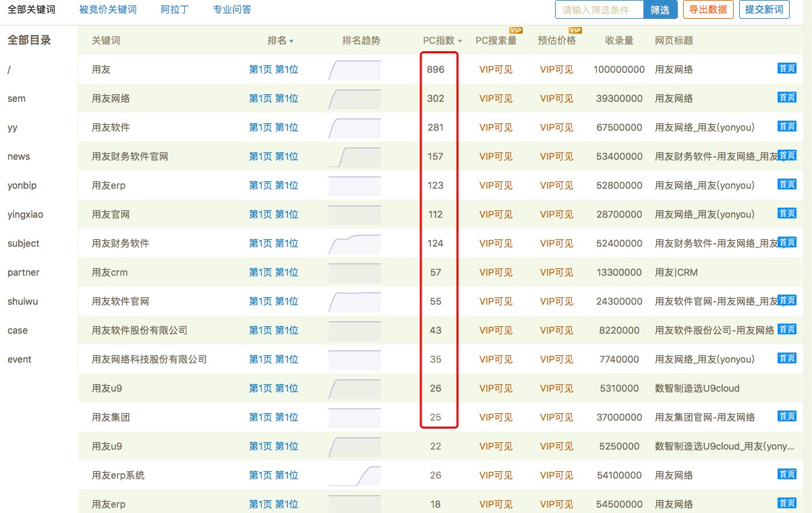The width and height of the screenshot is (812, 513).
Task: Click VIP可见 in 用友erp row
Action: (x=496, y=185)
